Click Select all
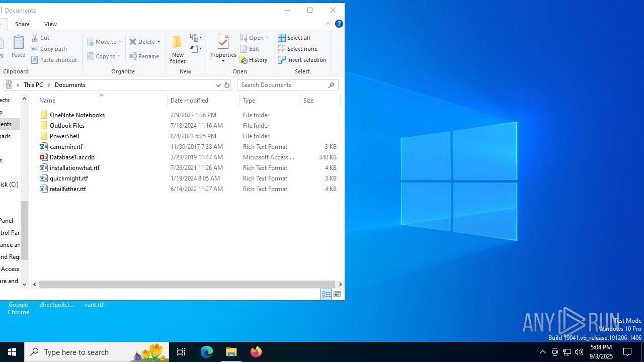This screenshot has width=644, height=362. coord(294,38)
